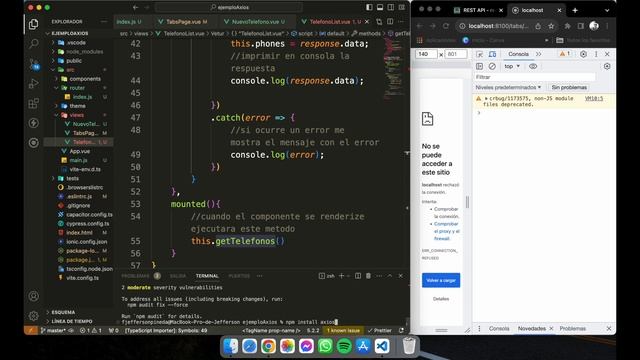
Task: Toggle the bottom panel layout icon
Action: click(x=380, y=7)
